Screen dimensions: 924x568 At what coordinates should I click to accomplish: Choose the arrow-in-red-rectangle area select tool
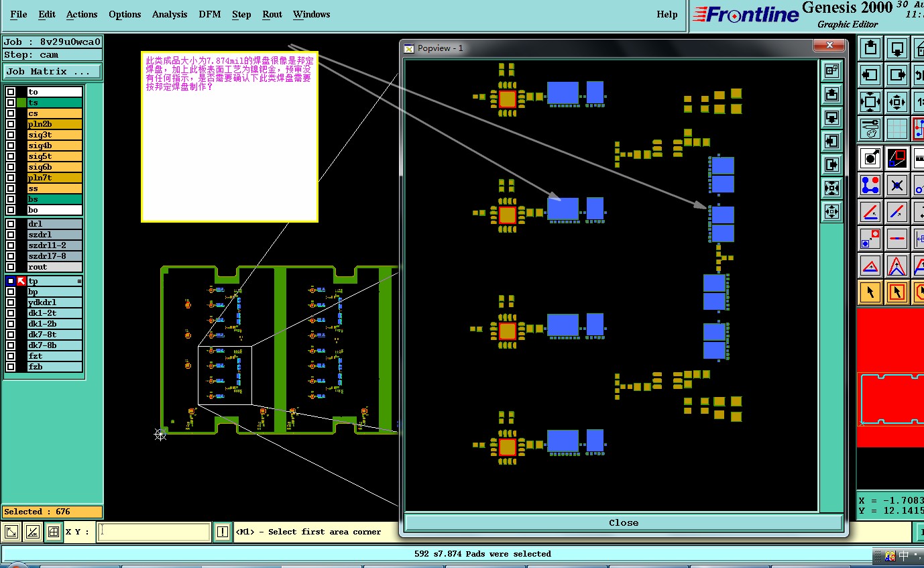coord(897,292)
